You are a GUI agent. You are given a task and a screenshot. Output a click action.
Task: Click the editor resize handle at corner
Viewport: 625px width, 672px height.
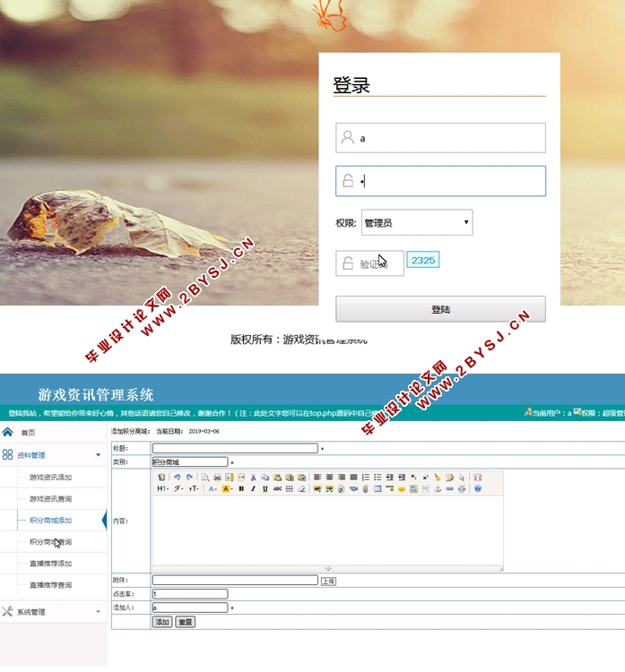click(x=501, y=569)
